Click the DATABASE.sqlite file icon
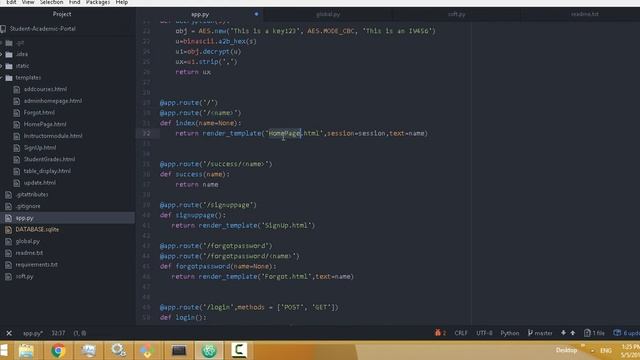The height and width of the screenshot is (360, 640). 9,230
